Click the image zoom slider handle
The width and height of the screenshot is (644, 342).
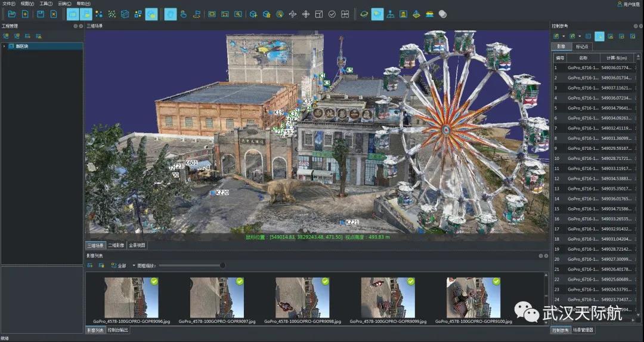[222, 265]
